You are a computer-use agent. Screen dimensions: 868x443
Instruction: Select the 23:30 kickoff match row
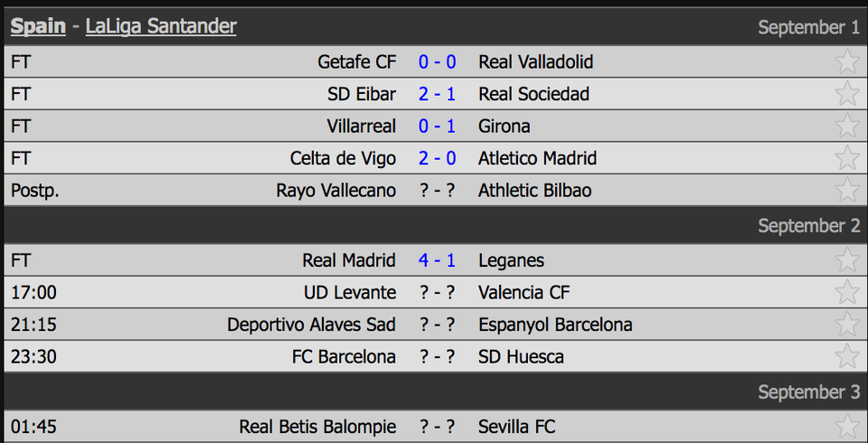pos(434,356)
